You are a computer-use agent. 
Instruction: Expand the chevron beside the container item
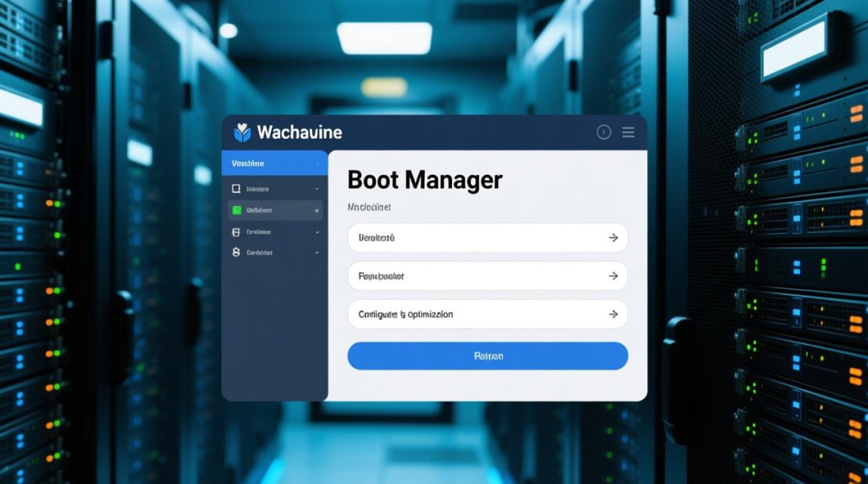tap(316, 231)
